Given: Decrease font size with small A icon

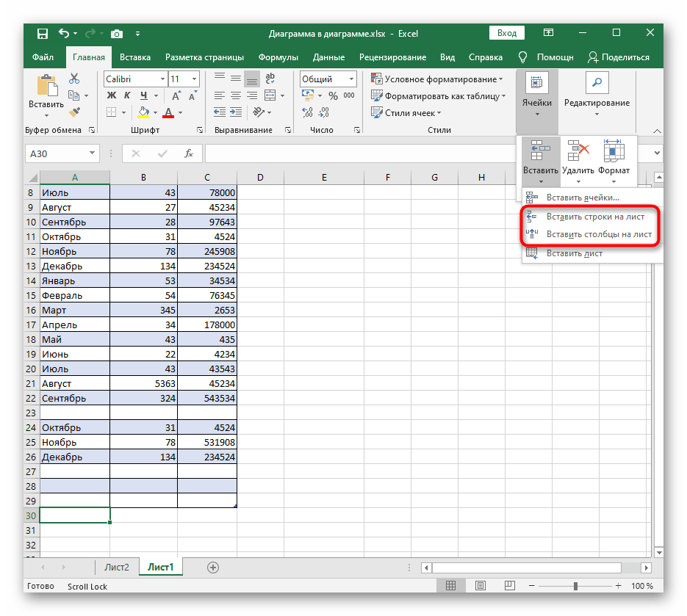Looking at the screenshot, I should [192, 96].
